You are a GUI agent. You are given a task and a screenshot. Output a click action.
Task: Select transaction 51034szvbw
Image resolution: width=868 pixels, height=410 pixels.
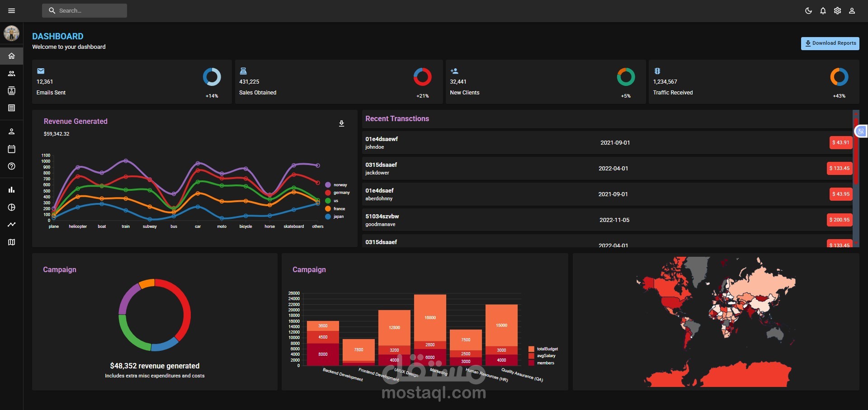pos(382,216)
